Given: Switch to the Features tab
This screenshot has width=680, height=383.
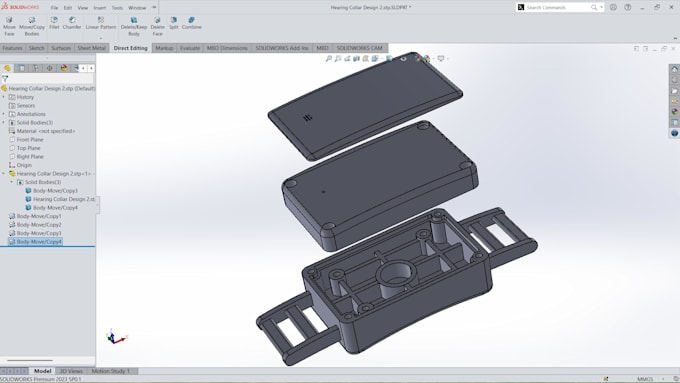Looking at the screenshot, I should pos(13,48).
